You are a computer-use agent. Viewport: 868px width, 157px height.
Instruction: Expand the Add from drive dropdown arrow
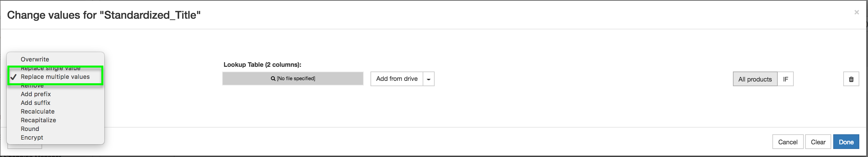coord(429,79)
